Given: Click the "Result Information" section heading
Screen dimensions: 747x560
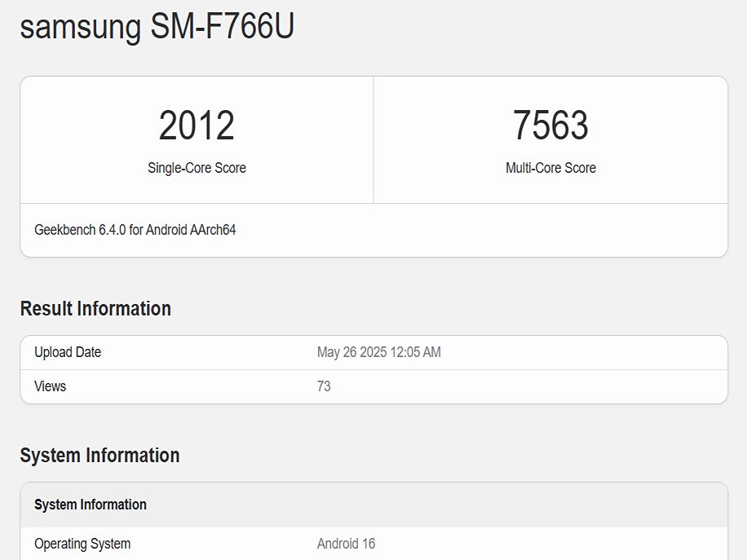Looking at the screenshot, I should tap(95, 309).
